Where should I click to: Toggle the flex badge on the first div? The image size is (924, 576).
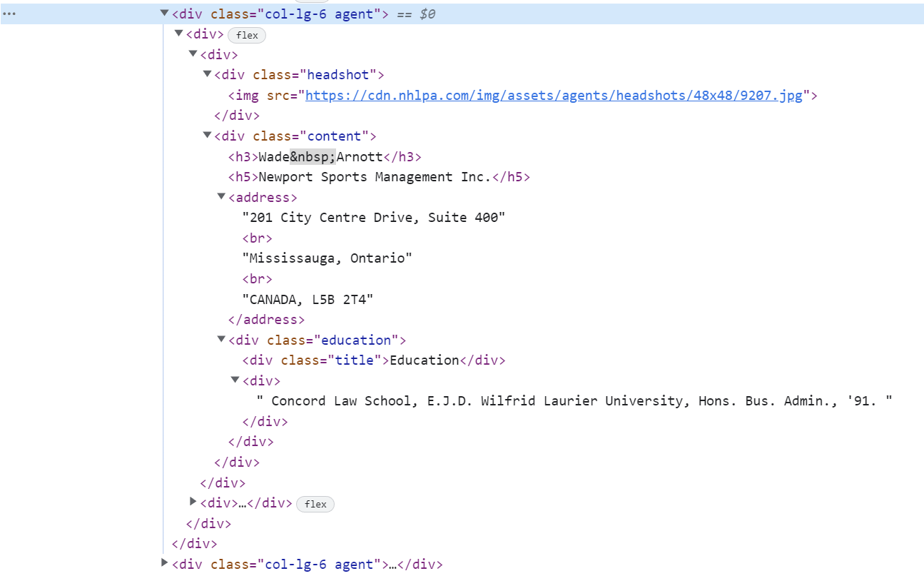(x=247, y=35)
